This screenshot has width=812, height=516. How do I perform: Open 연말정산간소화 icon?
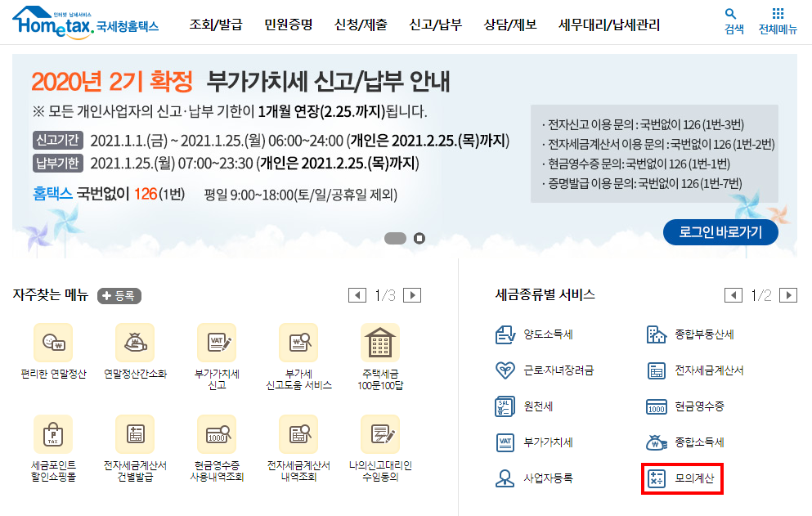pyautogui.click(x=135, y=343)
